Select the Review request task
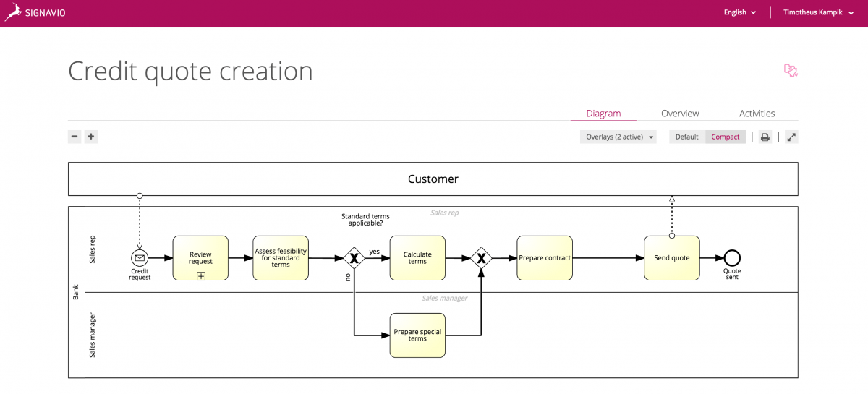868x394 pixels. 200,257
